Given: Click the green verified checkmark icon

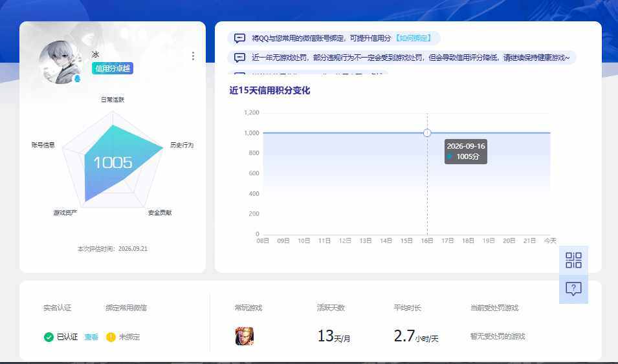Looking at the screenshot, I should pyautogui.click(x=49, y=337).
